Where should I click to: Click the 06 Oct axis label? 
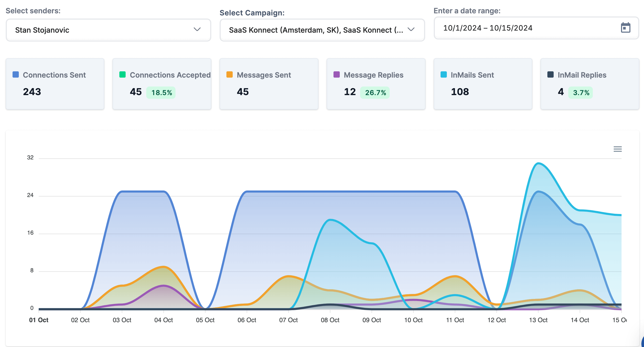pos(247,320)
